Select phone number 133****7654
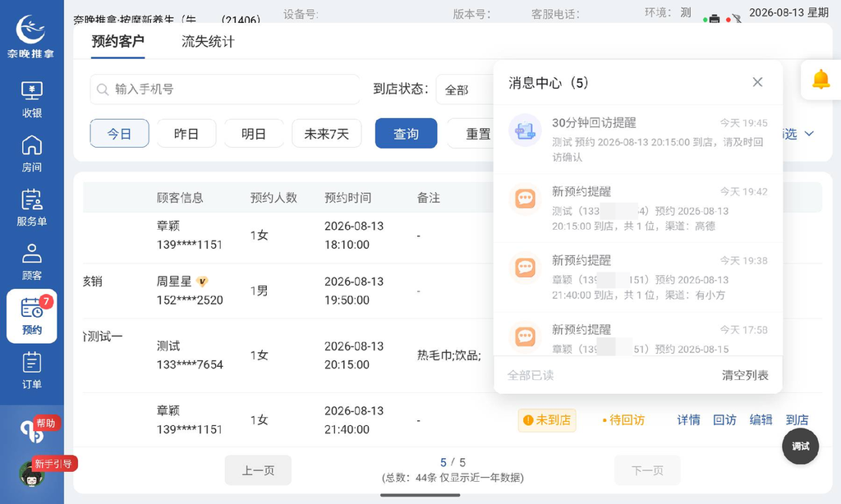This screenshot has width=841, height=504. tap(190, 364)
